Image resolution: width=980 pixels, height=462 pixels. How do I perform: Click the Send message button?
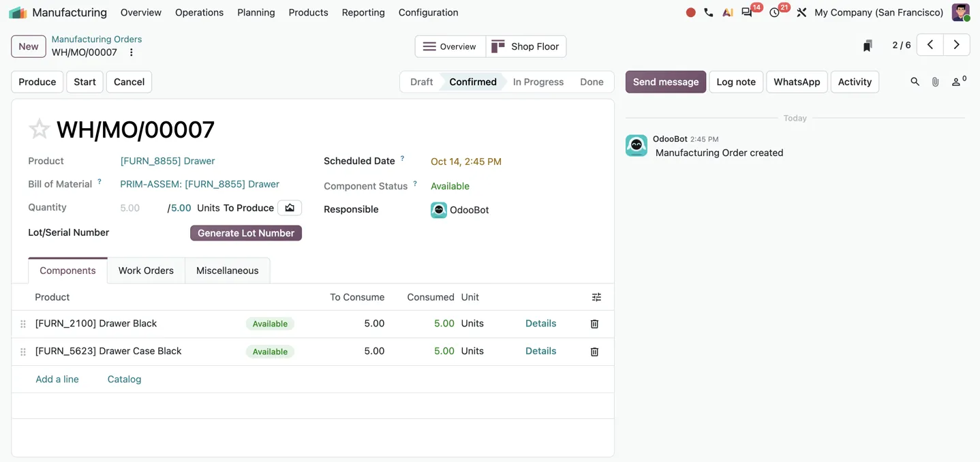point(666,82)
